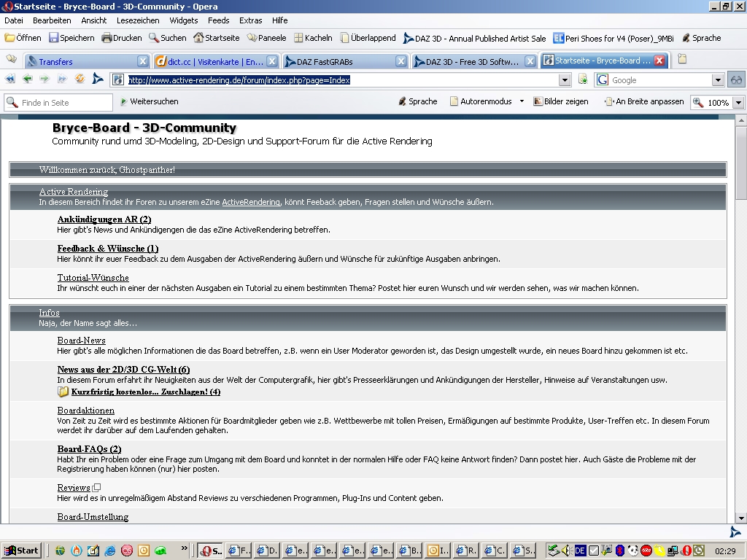Go to Startseite home button
The image size is (747, 560).
coord(216,38)
